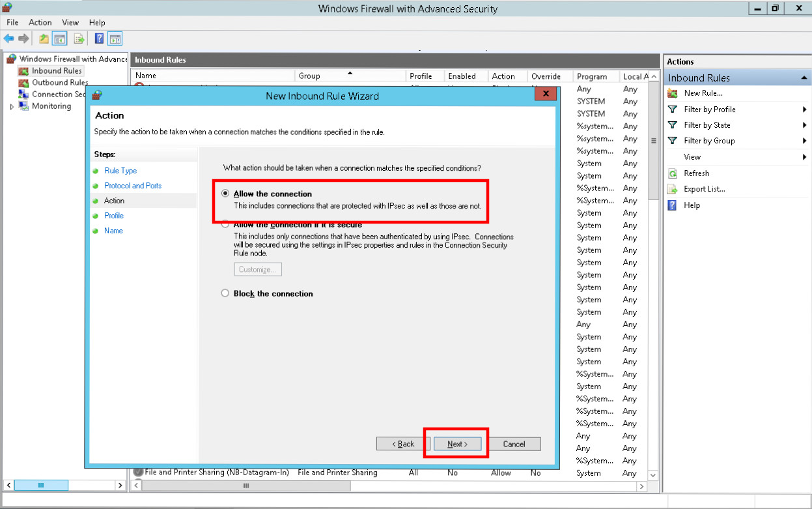Viewport: 812px width, 509px height.
Task: Click the funnel icon for Filter by Group
Action: 673,141
